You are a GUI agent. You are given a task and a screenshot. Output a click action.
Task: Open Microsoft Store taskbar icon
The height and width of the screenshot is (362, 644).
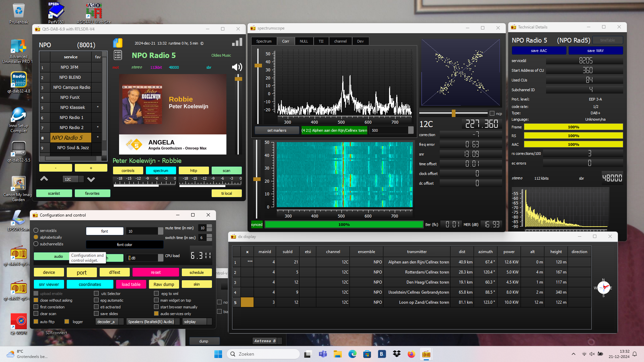tap(367, 354)
